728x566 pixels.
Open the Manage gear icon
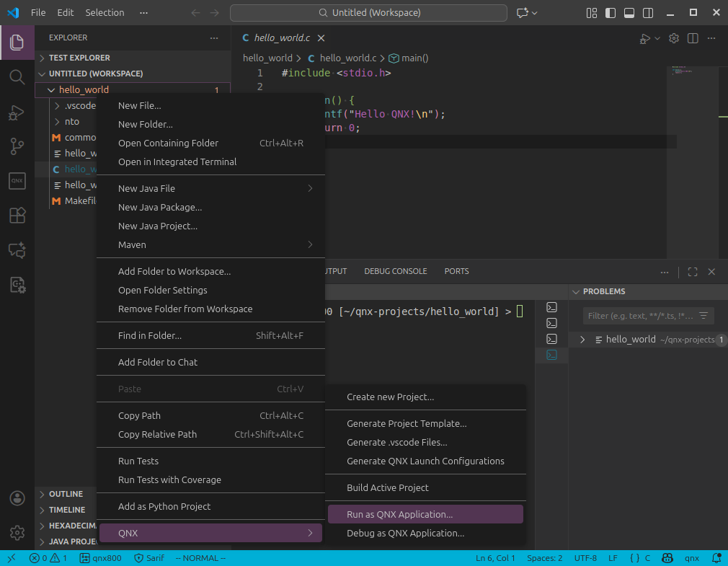(x=17, y=533)
